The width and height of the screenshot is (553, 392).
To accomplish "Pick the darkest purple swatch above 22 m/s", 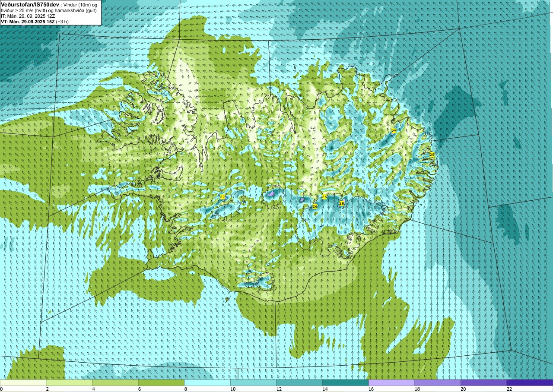I will [530, 383].
